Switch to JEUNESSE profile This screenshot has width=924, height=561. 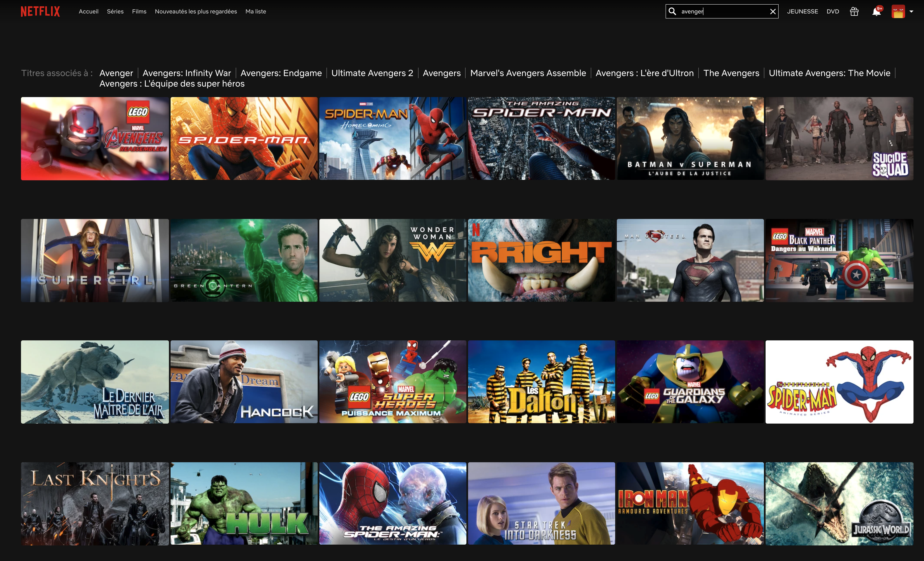coord(802,12)
